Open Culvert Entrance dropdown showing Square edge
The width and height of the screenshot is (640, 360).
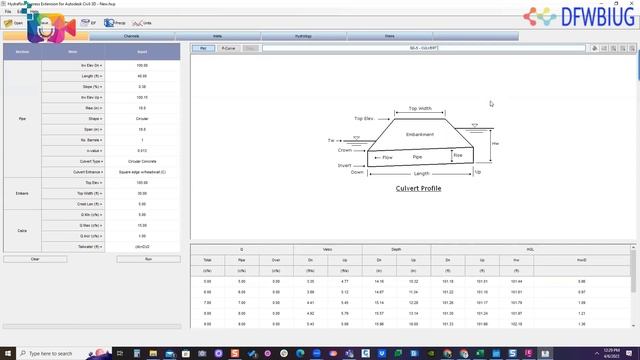[142, 172]
